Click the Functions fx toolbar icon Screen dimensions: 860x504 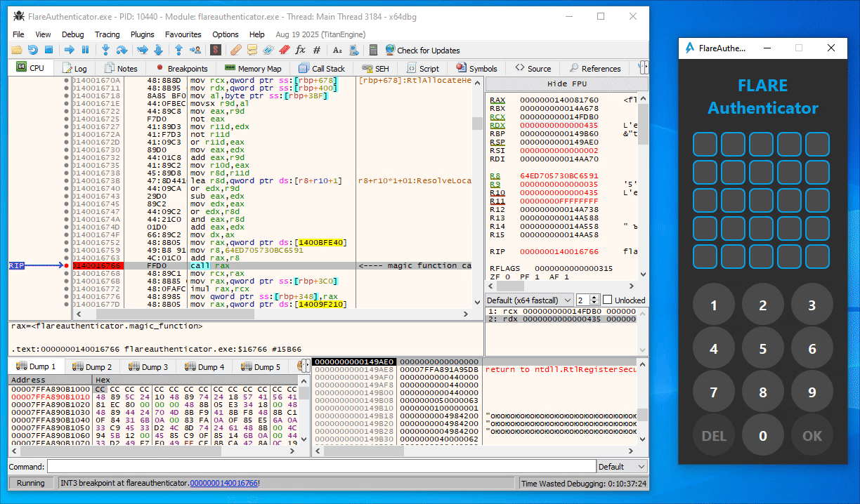tap(301, 50)
